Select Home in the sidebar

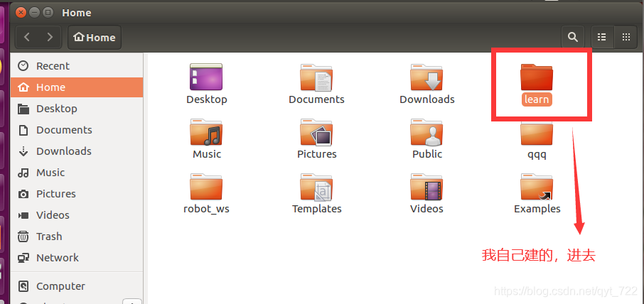pos(77,87)
